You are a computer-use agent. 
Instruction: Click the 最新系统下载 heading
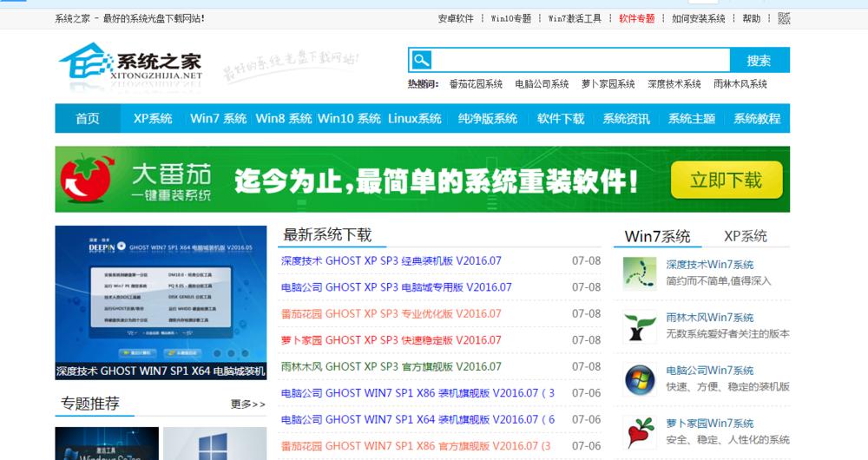[x=327, y=234]
